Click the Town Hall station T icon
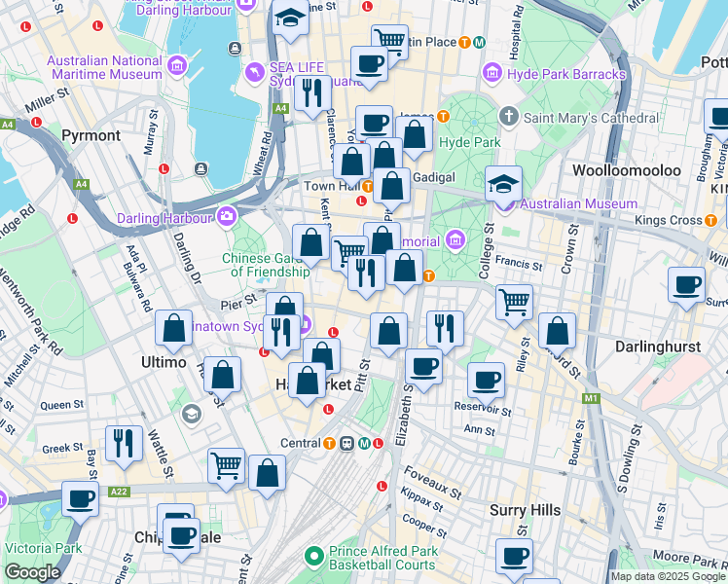The image size is (728, 584). (368, 187)
